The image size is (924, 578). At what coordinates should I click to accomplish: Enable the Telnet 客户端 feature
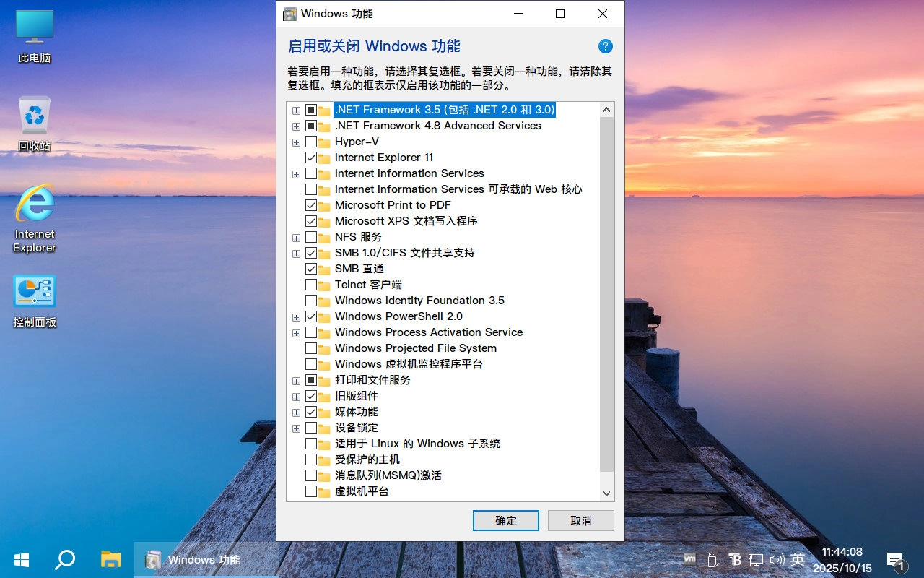310,285
